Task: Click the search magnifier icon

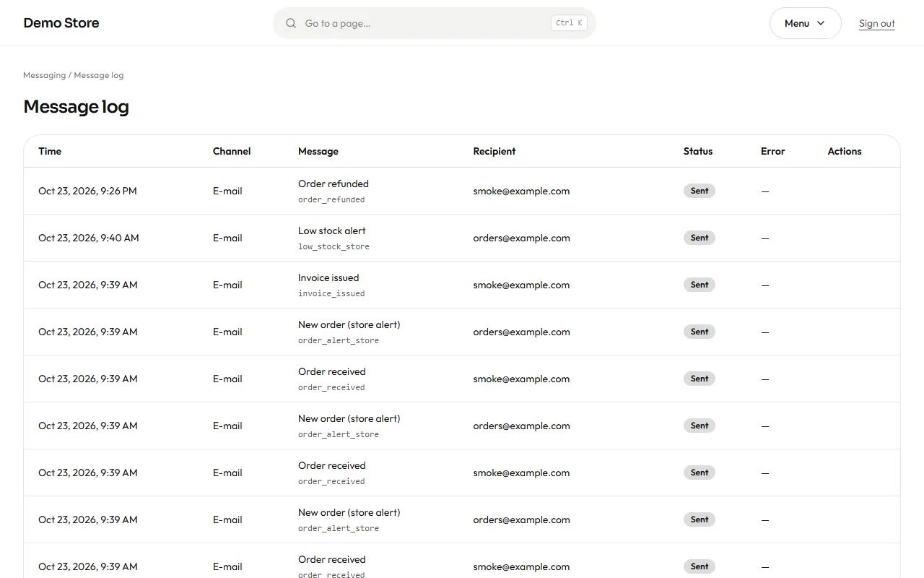Action: (291, 23)
